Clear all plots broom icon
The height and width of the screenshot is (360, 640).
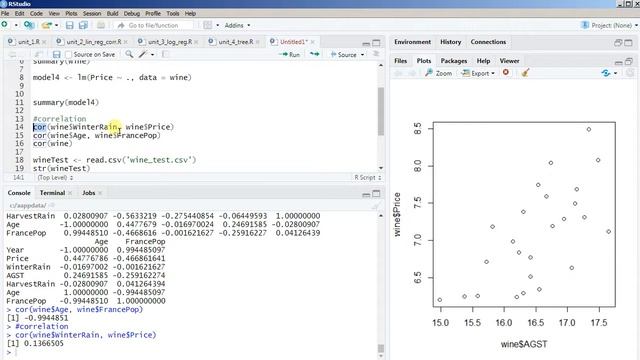525,73
